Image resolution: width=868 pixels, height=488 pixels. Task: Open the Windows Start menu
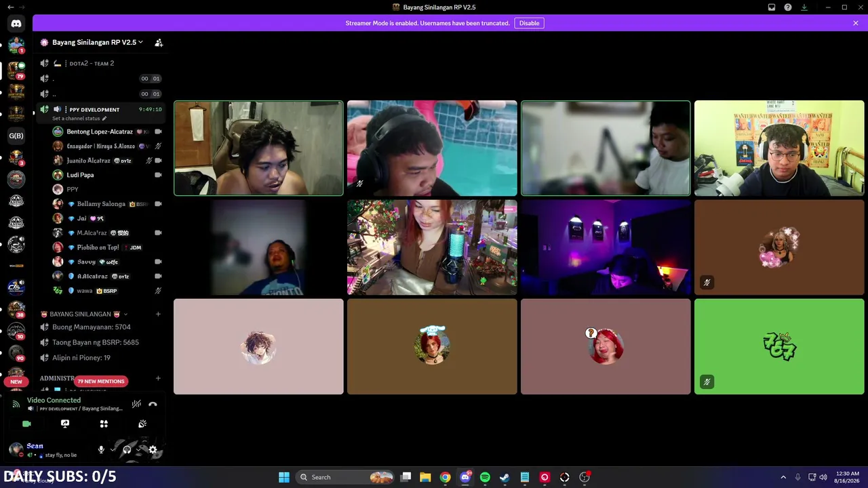point(284,477)
